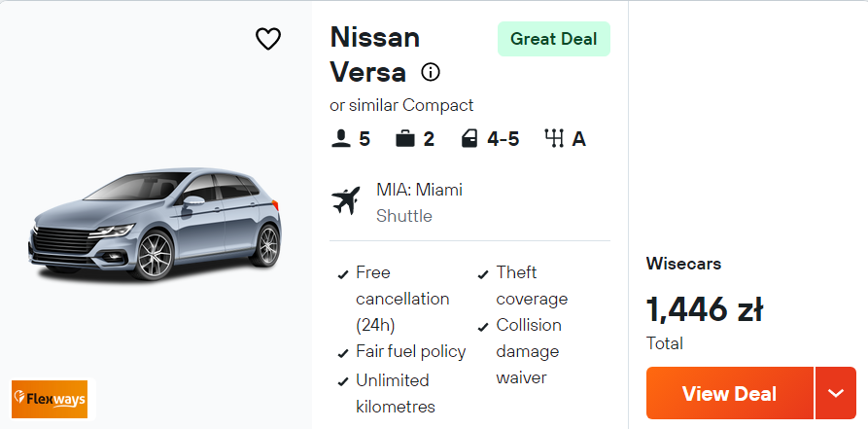Click the info icon beside Nissan Versa
The width and height of the screenshot is (868, 429).
point(431,72)
